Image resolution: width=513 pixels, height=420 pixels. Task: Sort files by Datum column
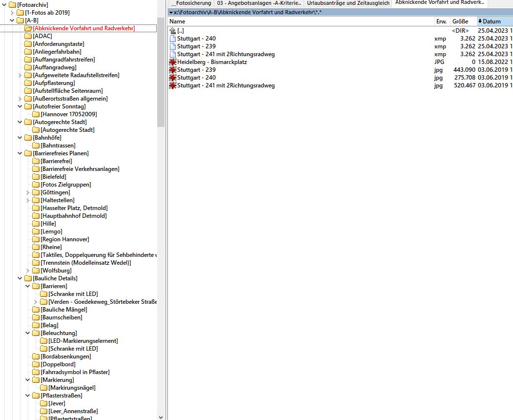[x=494, y=21]
